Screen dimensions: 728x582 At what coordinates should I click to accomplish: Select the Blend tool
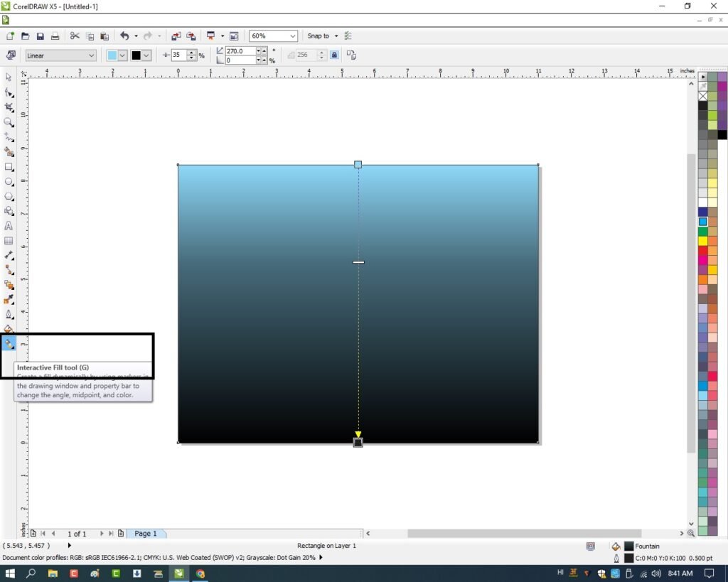pyautogui.click(x=9, y=285)
